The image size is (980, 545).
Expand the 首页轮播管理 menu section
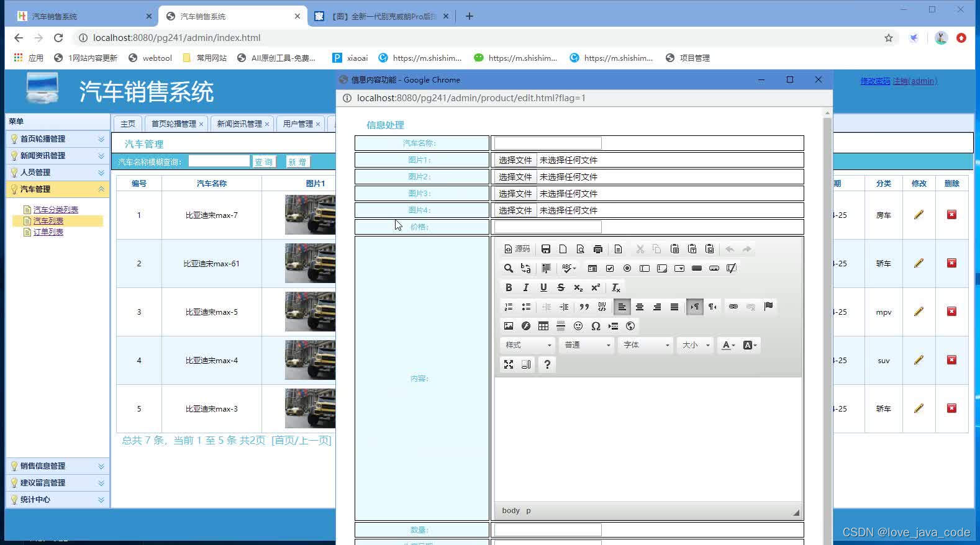pyautogui.click(x=57, y=139)
